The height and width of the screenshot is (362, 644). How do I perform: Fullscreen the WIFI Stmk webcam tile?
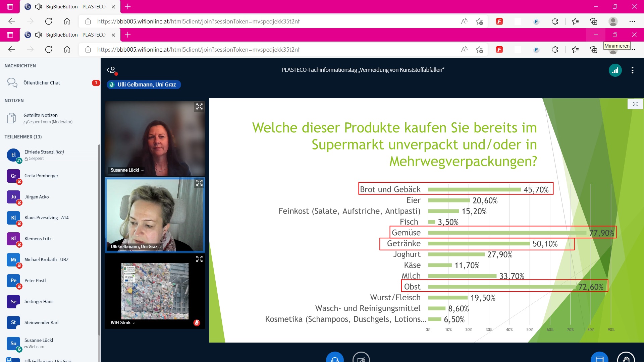(x=199, y=259)
